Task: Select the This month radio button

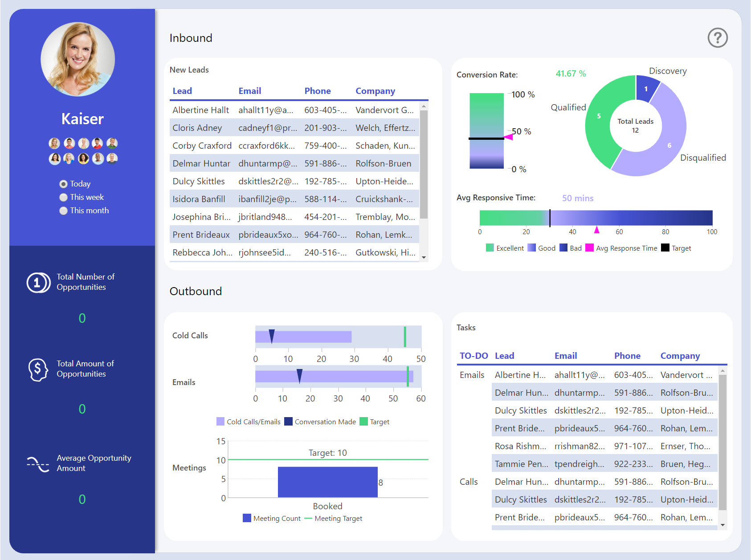Action: tap(64, 211)
